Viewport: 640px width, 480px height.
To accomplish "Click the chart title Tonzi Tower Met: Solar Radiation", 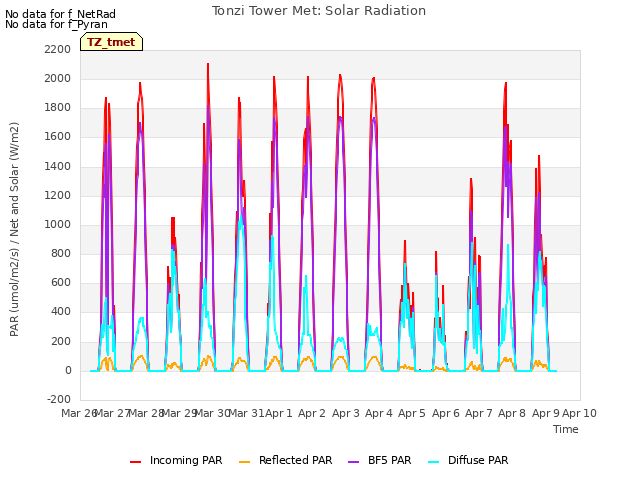I will 319,11.
